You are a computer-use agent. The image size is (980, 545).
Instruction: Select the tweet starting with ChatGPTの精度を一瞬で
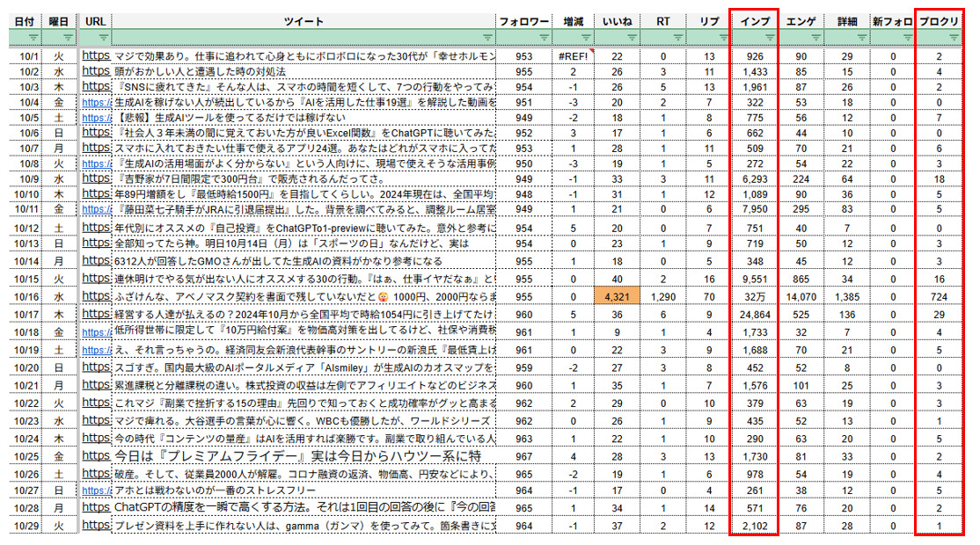304,507
